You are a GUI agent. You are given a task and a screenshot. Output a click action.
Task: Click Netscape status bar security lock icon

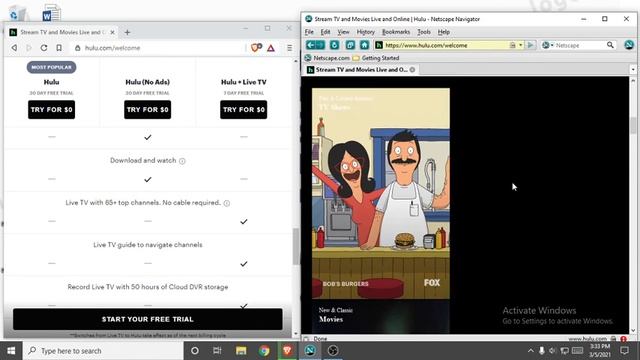[613, 339]
